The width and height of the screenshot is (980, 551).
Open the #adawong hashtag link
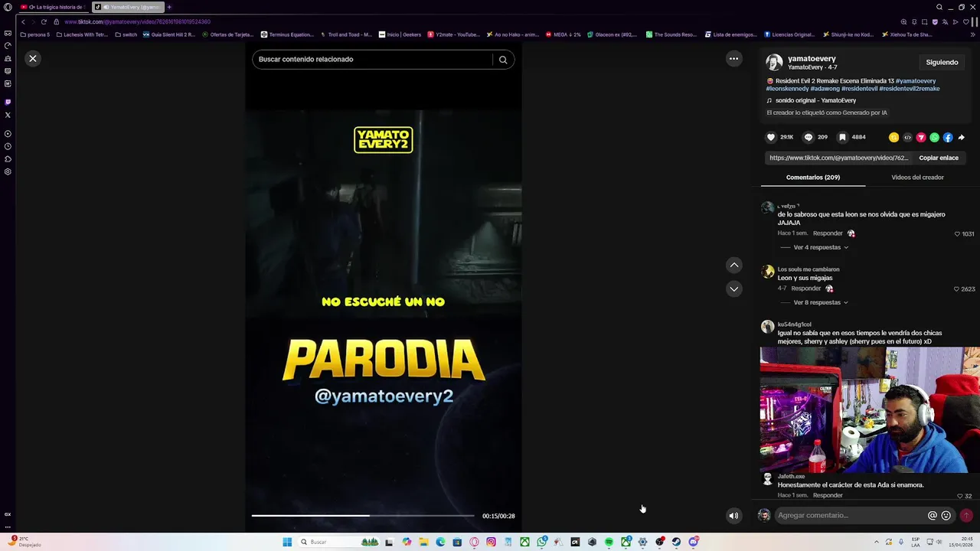tap(825, 89)
